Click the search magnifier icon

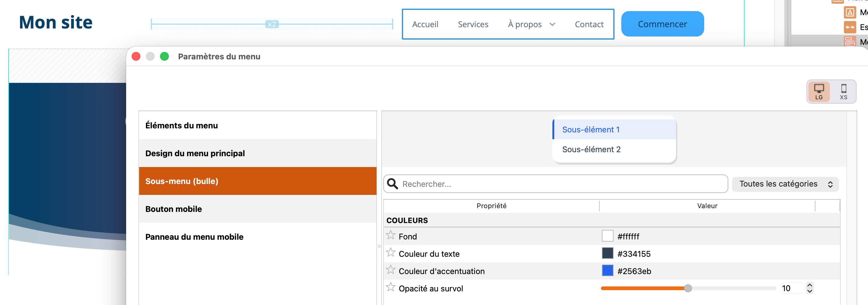[x=392, y=184]
